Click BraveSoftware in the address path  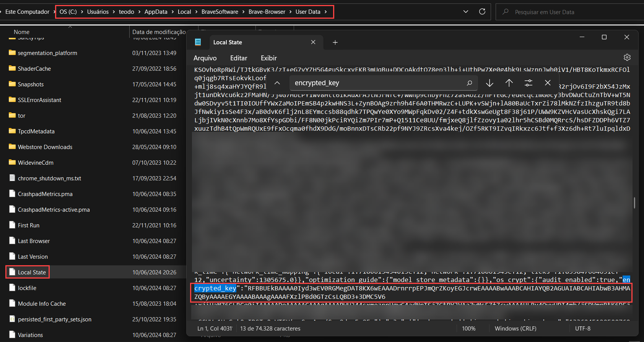pyautogui.click(x=220, y=12)
